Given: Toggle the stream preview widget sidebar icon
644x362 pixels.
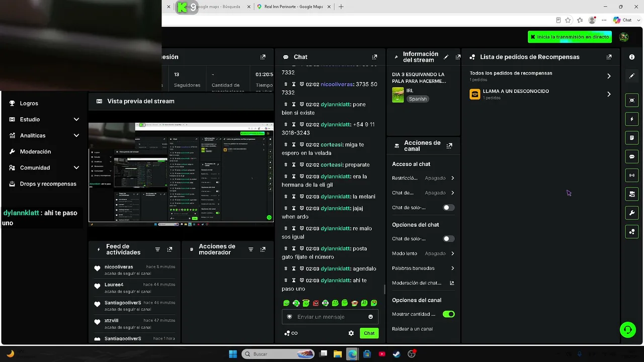Looking at the screenshot, I should click(x=632, y=100).
